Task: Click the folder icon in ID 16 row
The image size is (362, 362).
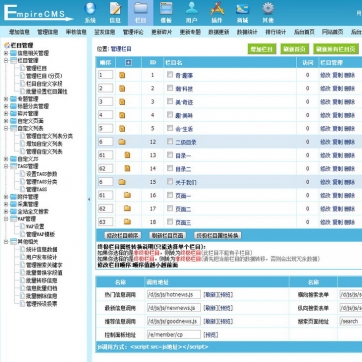Action: (127, 195)
